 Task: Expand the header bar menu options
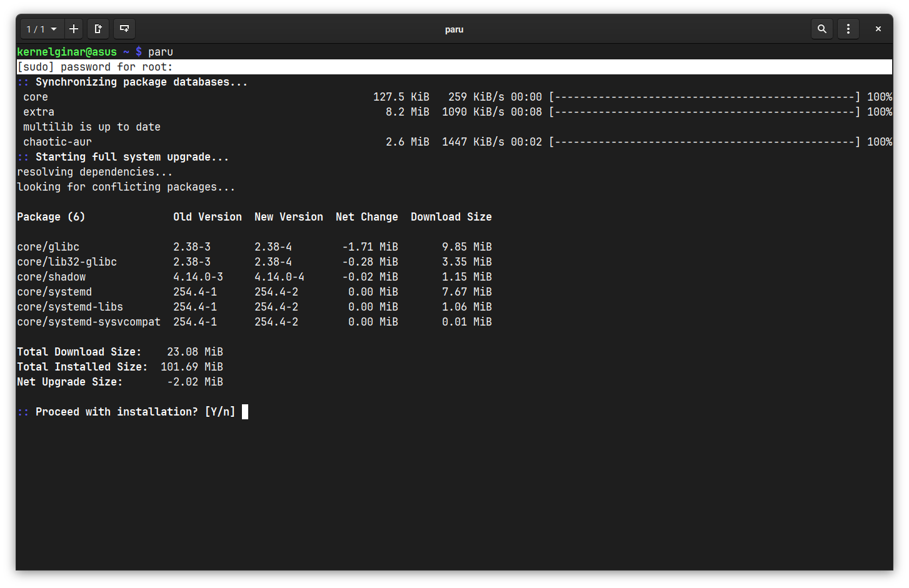pyautogui.click(x=848, y=29)
